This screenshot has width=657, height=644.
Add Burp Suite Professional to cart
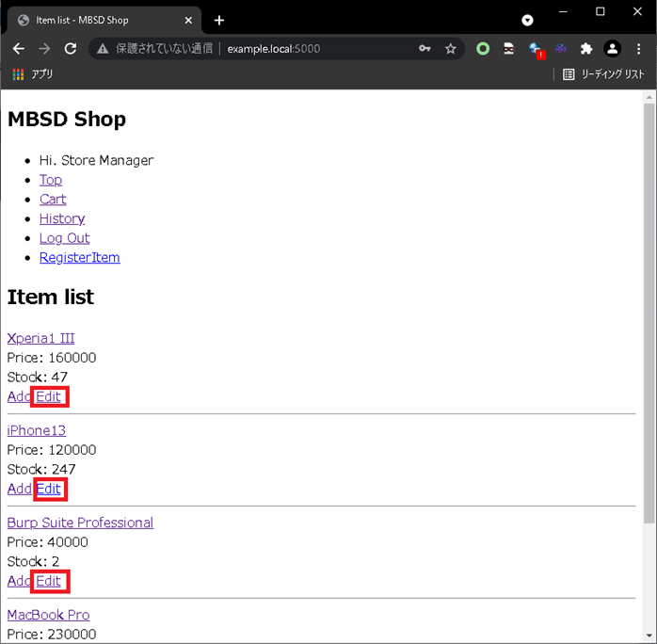pos(19,581)
